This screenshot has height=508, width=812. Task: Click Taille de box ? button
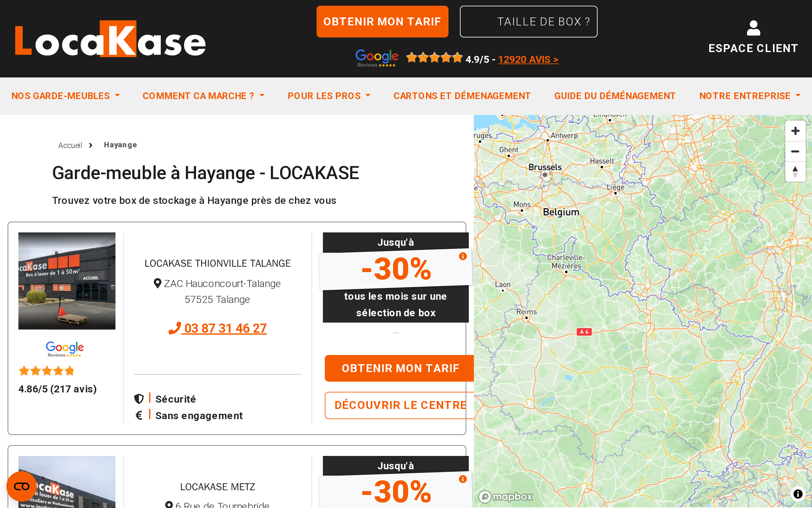coord(528,22)
